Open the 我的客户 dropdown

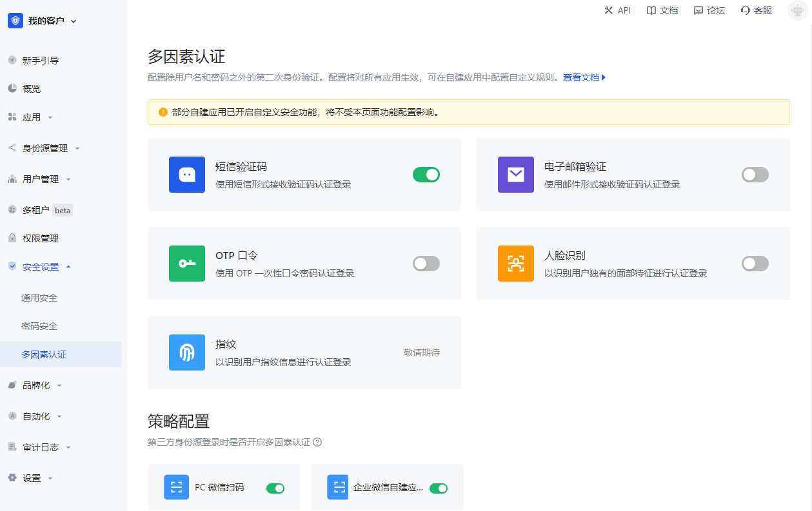point(45,21)
